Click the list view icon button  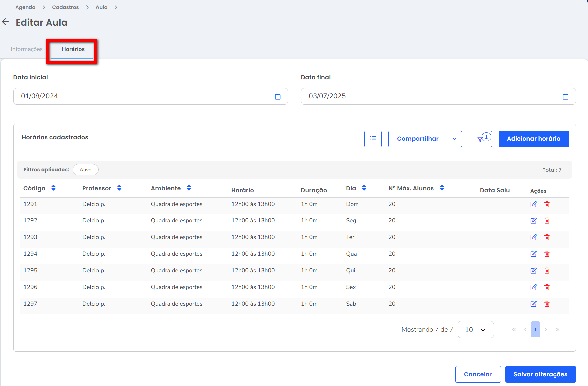pyautogui.click(x=373, y=139)
